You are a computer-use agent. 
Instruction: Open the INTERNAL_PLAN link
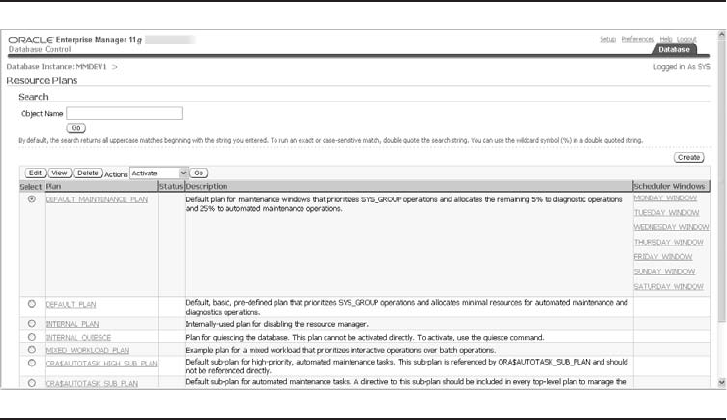tap(72, 324)
